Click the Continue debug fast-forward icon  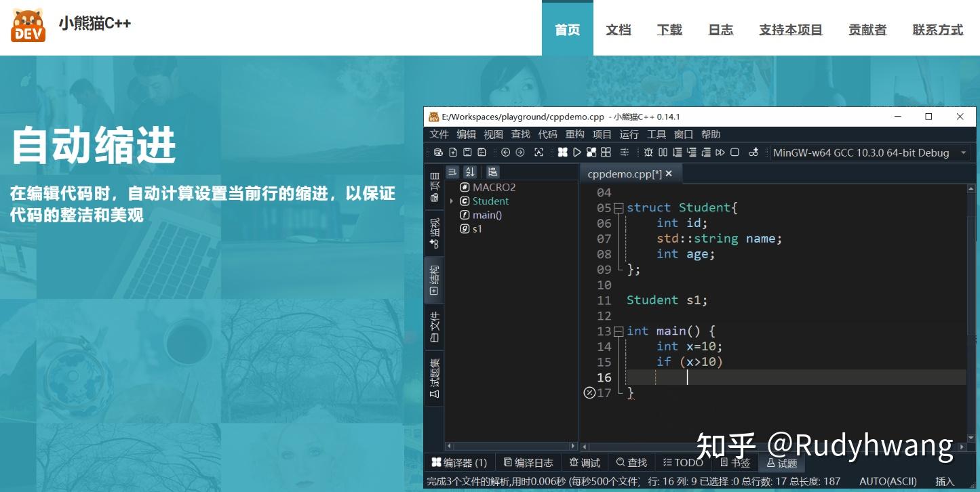[x=720, y=152]
